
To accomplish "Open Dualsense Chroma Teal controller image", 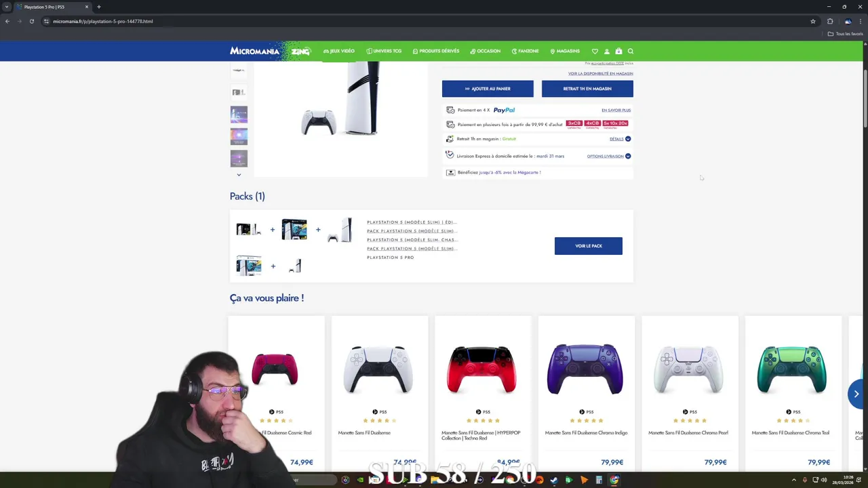I will pos(792,369).
